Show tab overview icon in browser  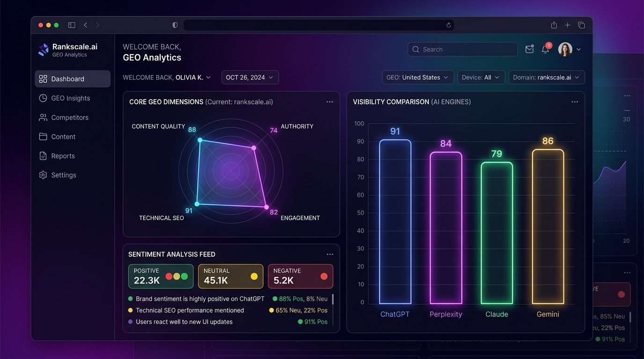[581, 25]
